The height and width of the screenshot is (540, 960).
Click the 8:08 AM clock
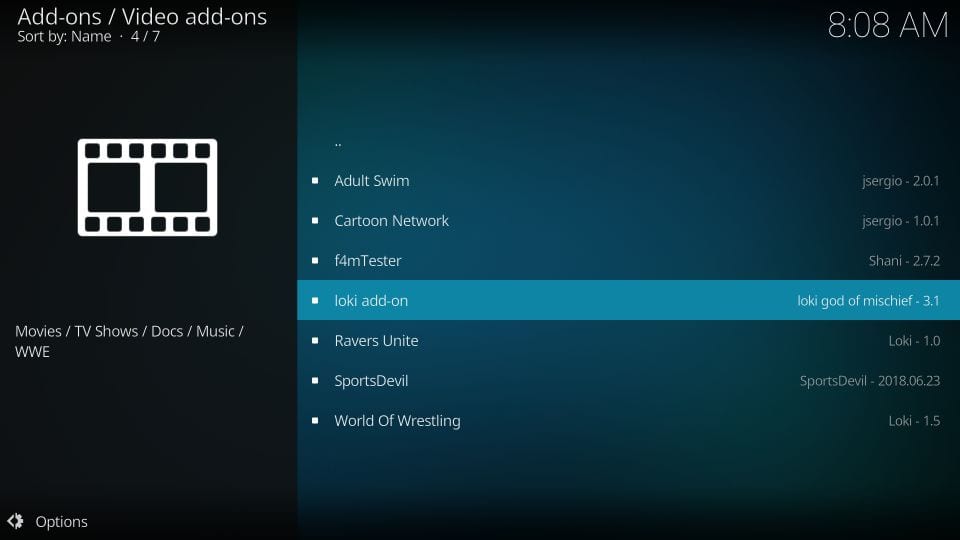[x=888, y=26]
